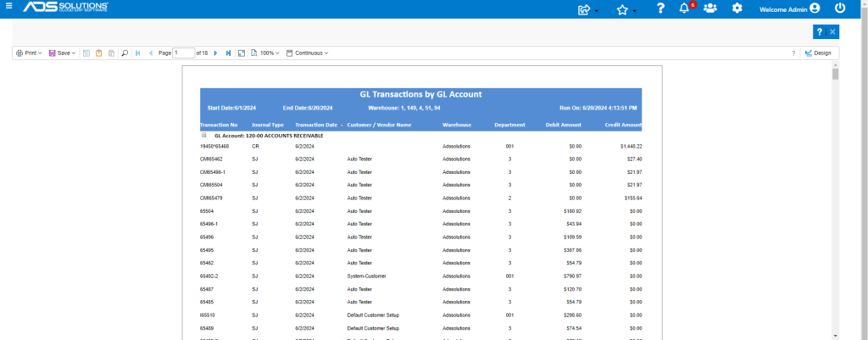The width and height of the screenshot is (868, 340).
Task: Open the Print dropdown
Action: click(x=29, y=53)
